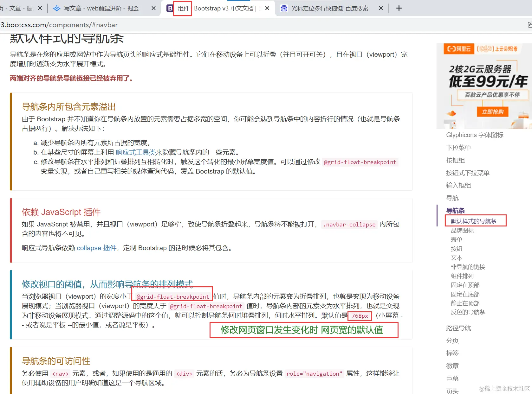Viewport: 532px width, 394px height.
Task: Click the share icon in address bar
Action: pyautogui.click(x=529, y=25)
